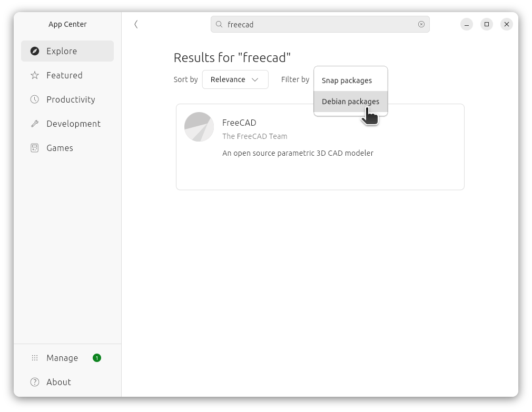Click the FreeCAD app icon thumbnail

[x=199, y=127]
